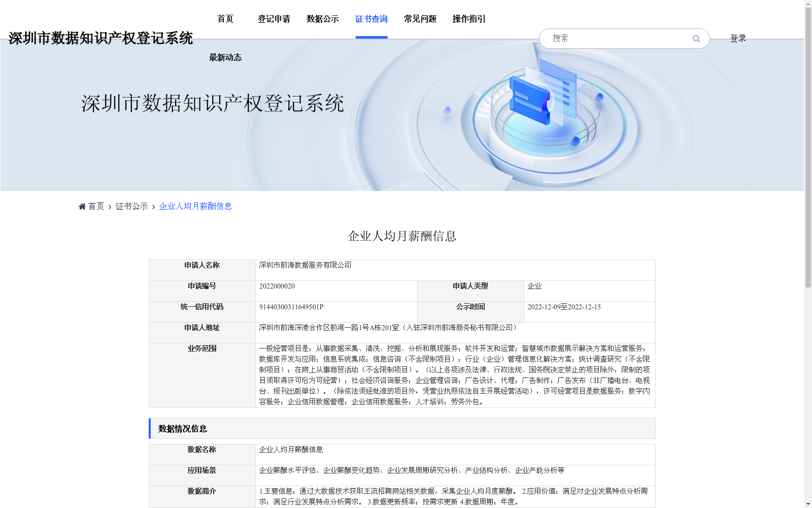The width and height of the screenshot is (812, 508).
Task: Click the 申请人地址 label cell
Action: tap(202, 333)
